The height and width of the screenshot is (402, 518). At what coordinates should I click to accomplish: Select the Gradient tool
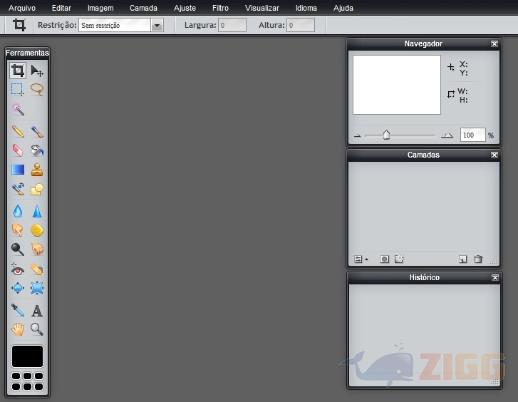18,170
